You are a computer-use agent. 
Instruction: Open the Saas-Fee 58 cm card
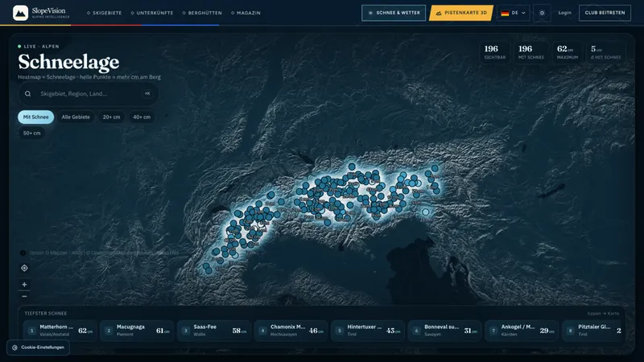coord(214,331)
